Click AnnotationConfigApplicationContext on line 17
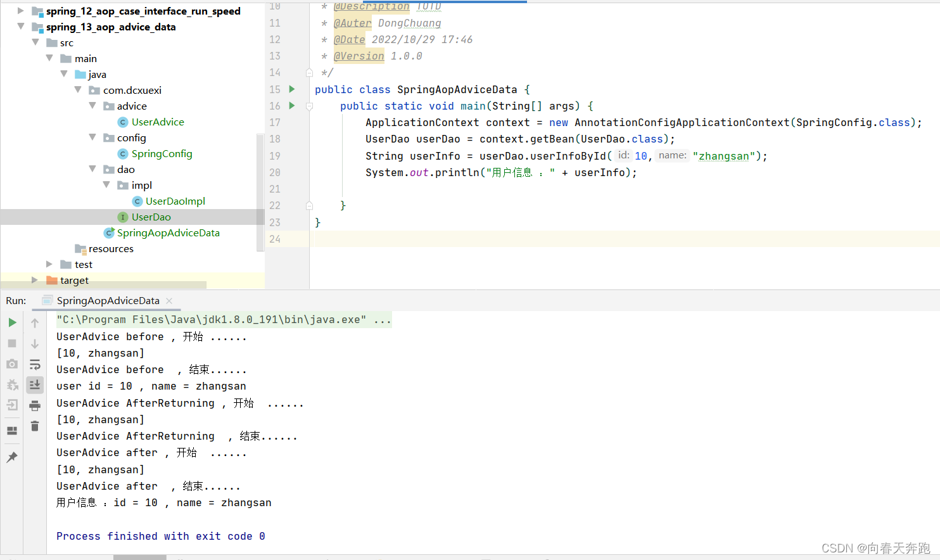 [x=682, y=122]
